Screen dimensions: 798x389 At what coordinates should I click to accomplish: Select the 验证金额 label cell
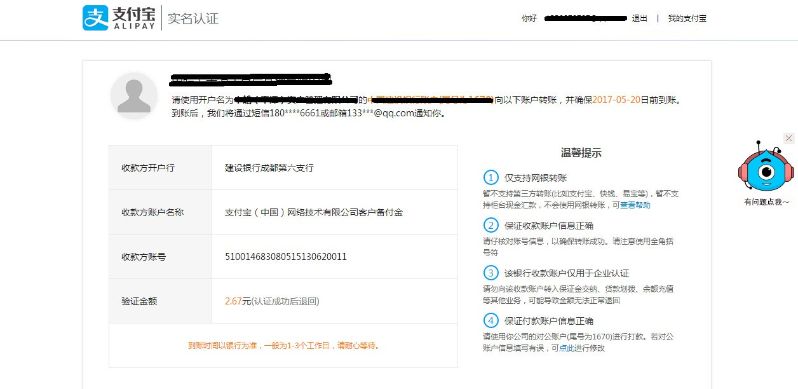[x=160, y=301]
